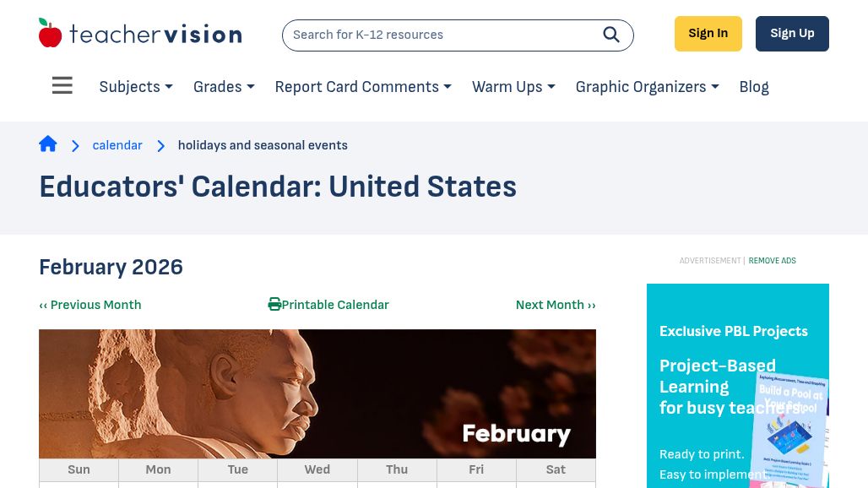Go to the home breadcrumb icon
Viewport: 868px width, 488px height.
pos(48,144)
